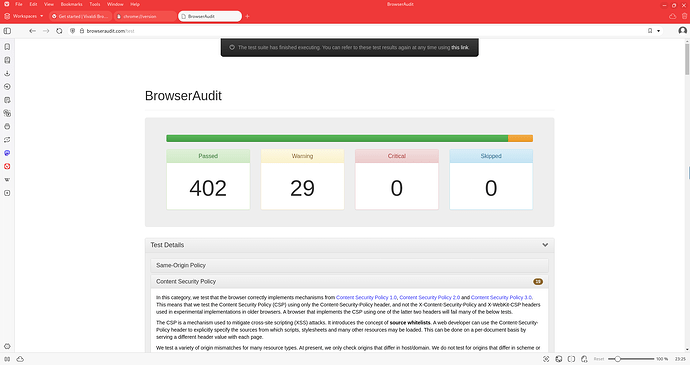Switch to the chrome://version tab
This screenshot has width=690, height=365.
pyautogui.click(x=145, y=16)
